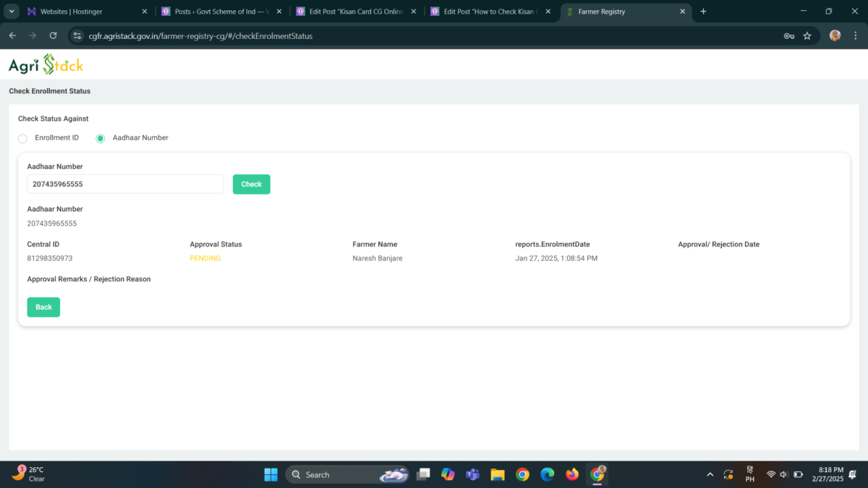868x488 pixels.
Task: Open Microsoft Edge from taskbar
Action: click(548, 474)
